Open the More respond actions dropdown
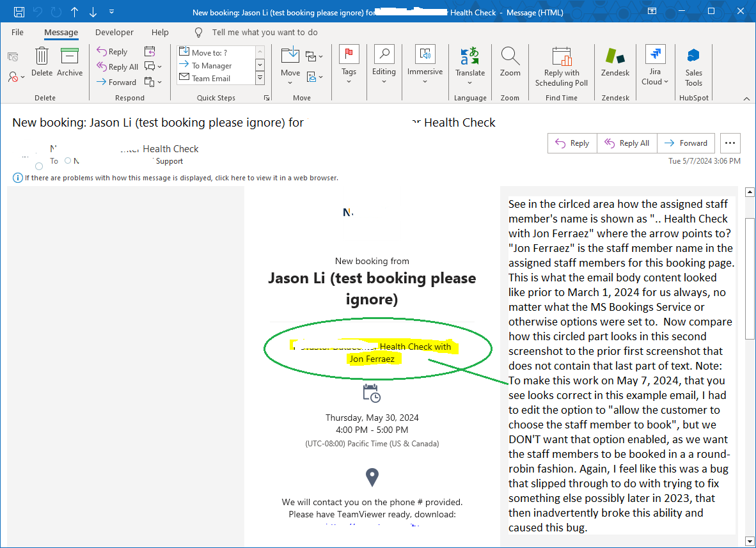The width and height of the screenshot is (756, 548). [x=154, y=82]
